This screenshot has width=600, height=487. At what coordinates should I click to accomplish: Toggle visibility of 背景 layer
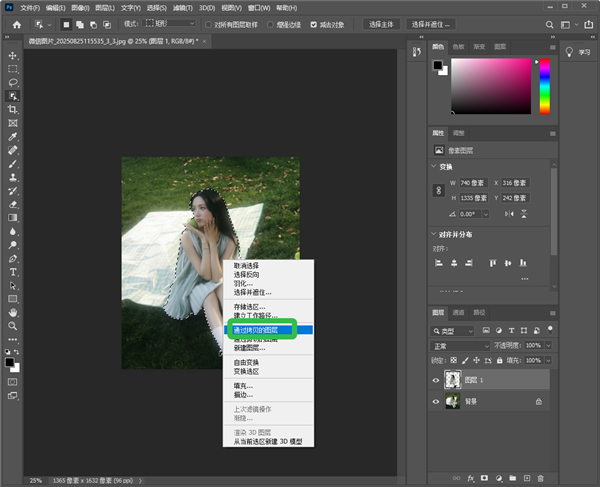click(436, 402)
